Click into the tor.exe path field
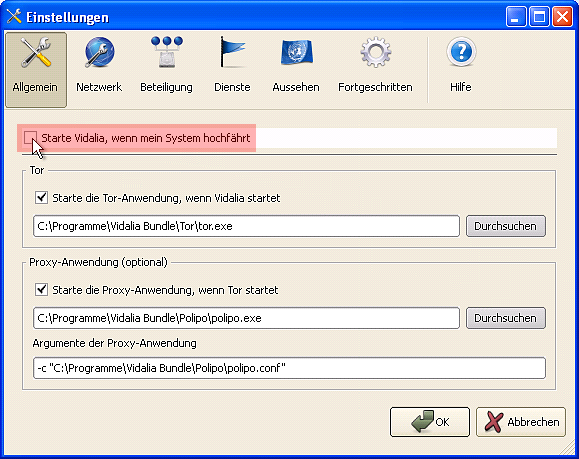This screenshot has width=579, height=459. (x=246, y=226)
